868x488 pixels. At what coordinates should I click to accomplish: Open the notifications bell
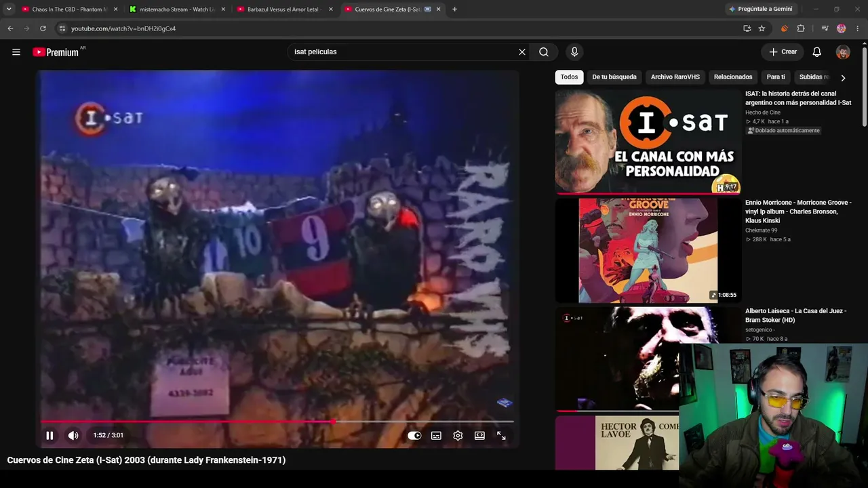click(817, 52)
